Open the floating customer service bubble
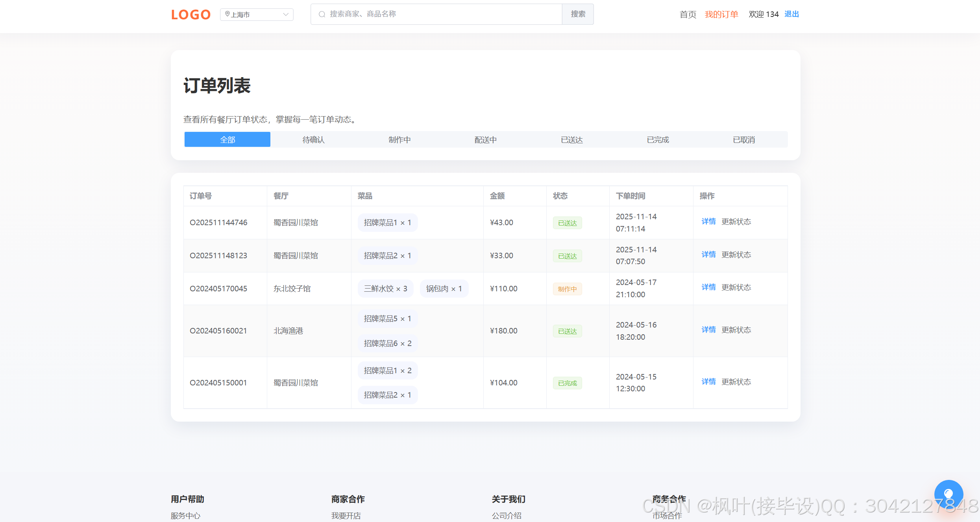Image resolution: width=980 pixels, height=522 pixels. [949, 494]
